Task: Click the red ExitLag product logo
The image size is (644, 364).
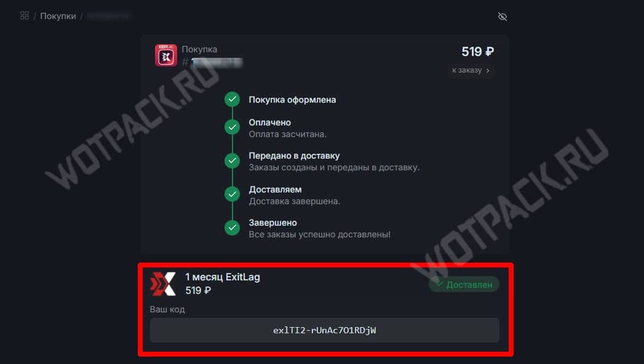Action: coord(163,284)
